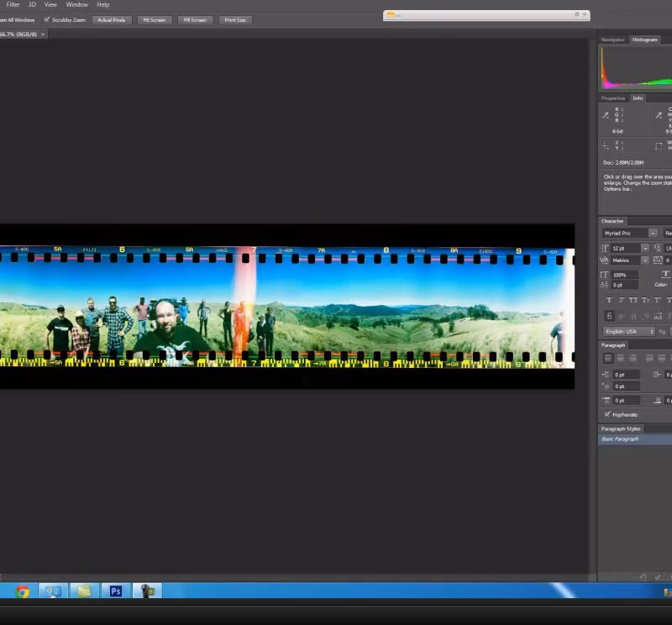The height and width of the screenshot is (625, 672).
Task: Expand the Metrics kerning dropdown
Action: point(644,260)
